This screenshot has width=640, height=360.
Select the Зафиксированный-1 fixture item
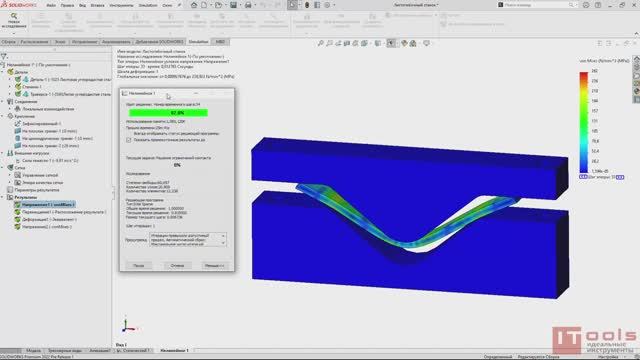tap(38, 124)
